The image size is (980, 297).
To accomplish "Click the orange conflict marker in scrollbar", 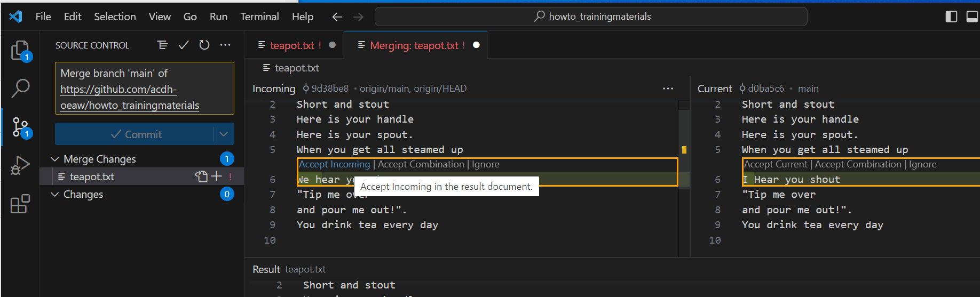I will (684, 150).
